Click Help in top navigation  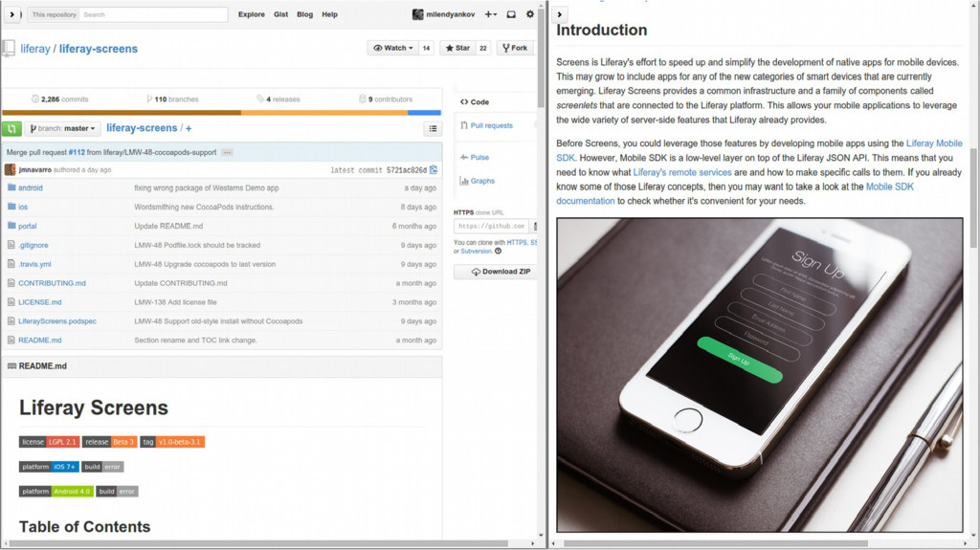click(329, 14)
